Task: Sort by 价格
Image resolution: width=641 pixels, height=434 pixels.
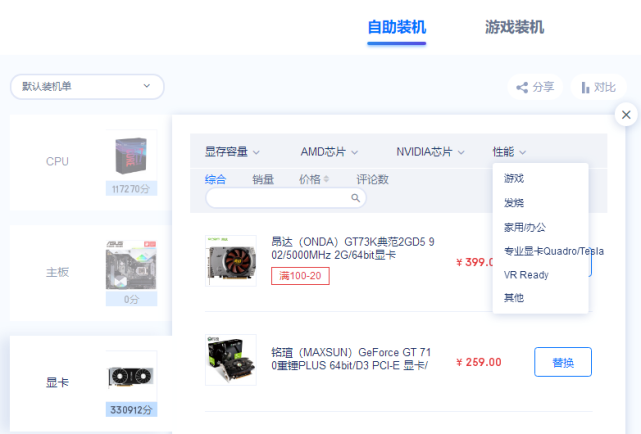Action: tap(314, 179)
